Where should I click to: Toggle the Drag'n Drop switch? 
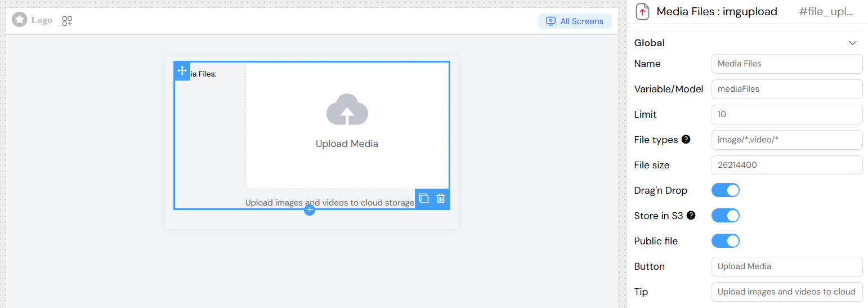(726, 190)
